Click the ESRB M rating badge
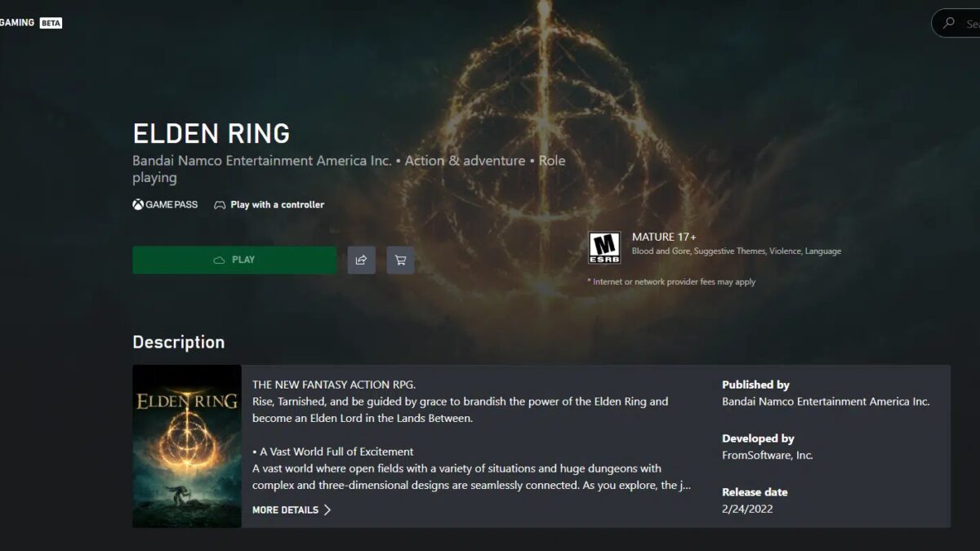This screenshot has height=551, width=980. [x=604, y=247]
